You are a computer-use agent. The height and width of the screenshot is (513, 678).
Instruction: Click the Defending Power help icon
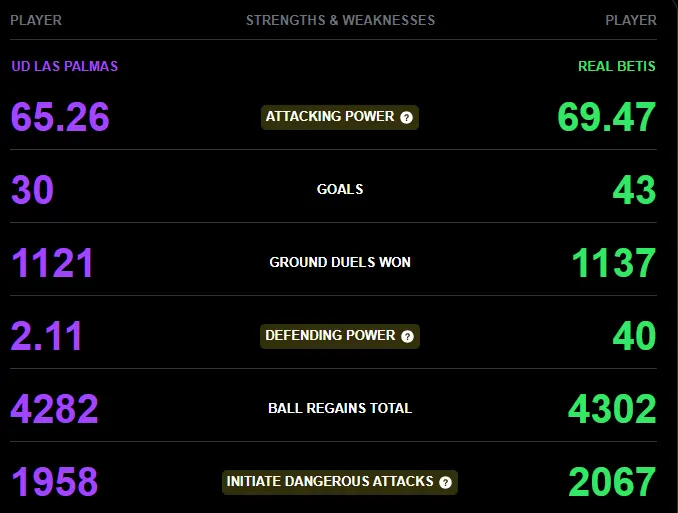(407, 336)
